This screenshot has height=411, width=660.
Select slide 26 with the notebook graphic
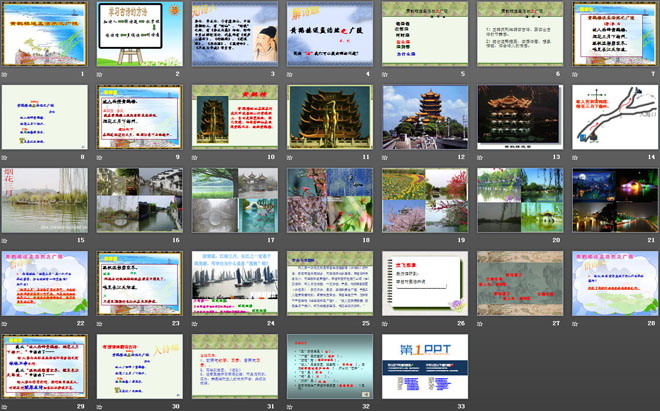coord(424,282)
